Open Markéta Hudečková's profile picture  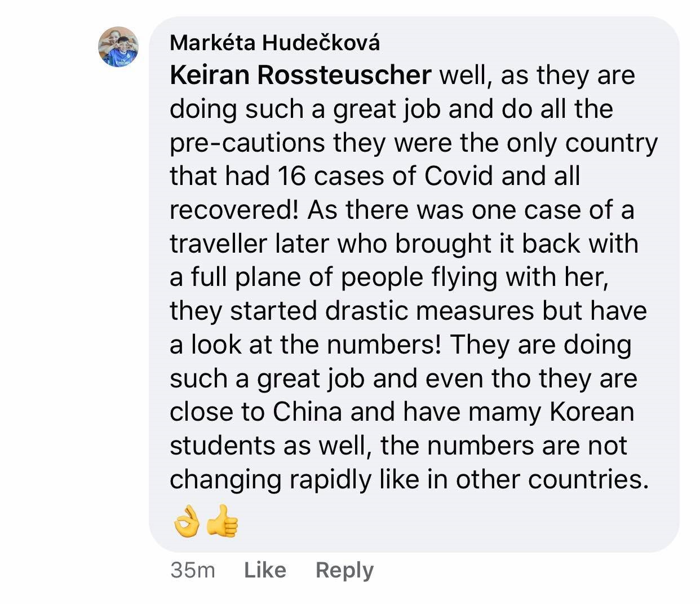(118, 47)
